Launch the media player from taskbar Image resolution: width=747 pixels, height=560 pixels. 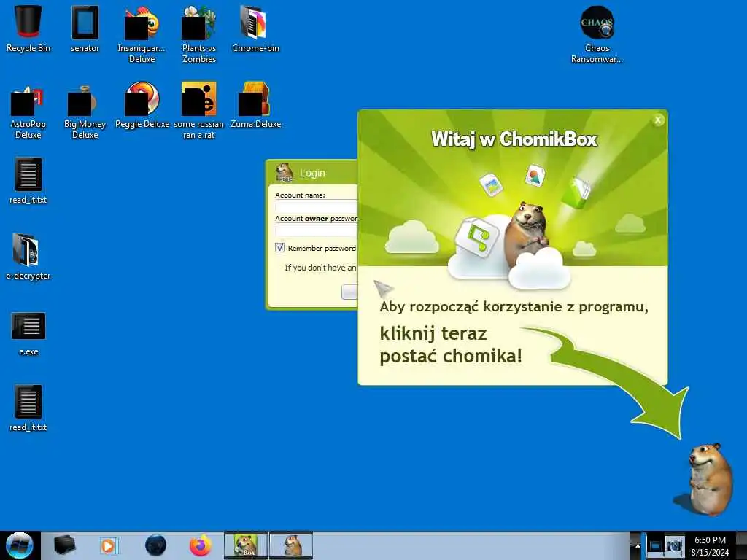point(109,545)
